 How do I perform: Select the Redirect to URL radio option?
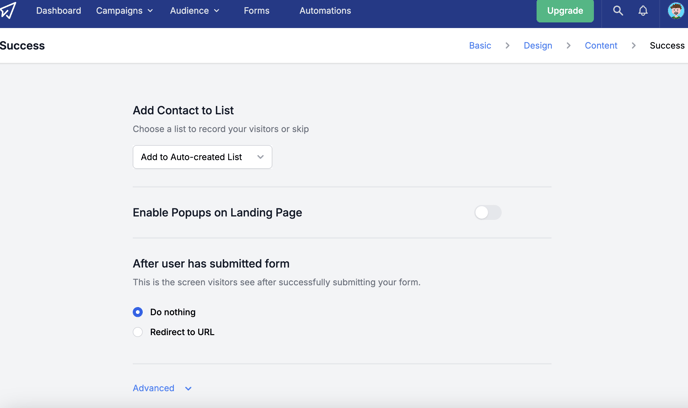click(x=138, y=332)
